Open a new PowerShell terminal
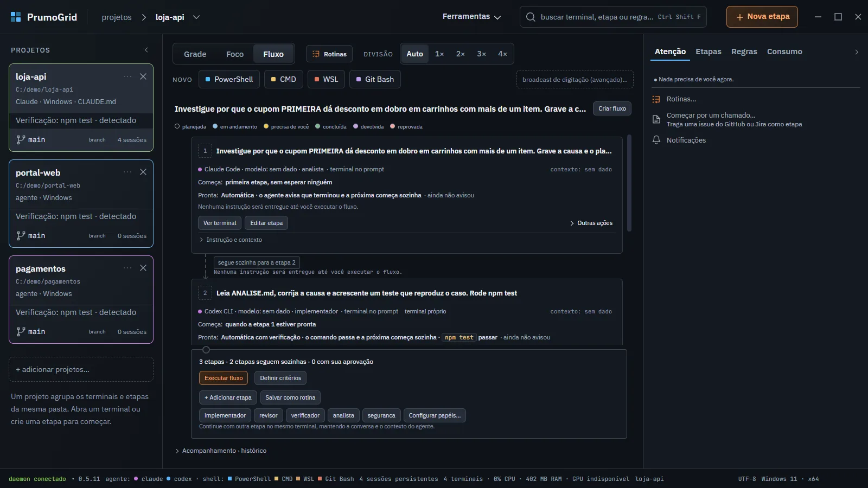Viewport: 868px width, 488px height. pyautogui.click(x=229, y=79)
